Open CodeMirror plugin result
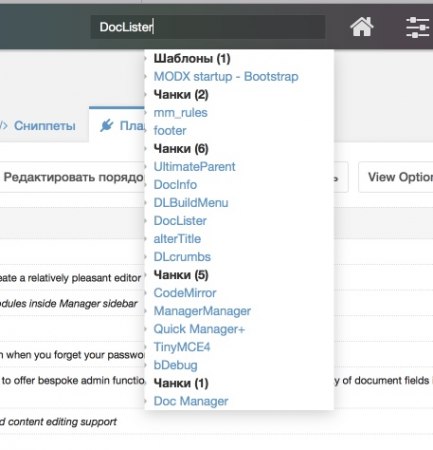The width and height of the screenshot is (433, 450). tap(185, 293)
